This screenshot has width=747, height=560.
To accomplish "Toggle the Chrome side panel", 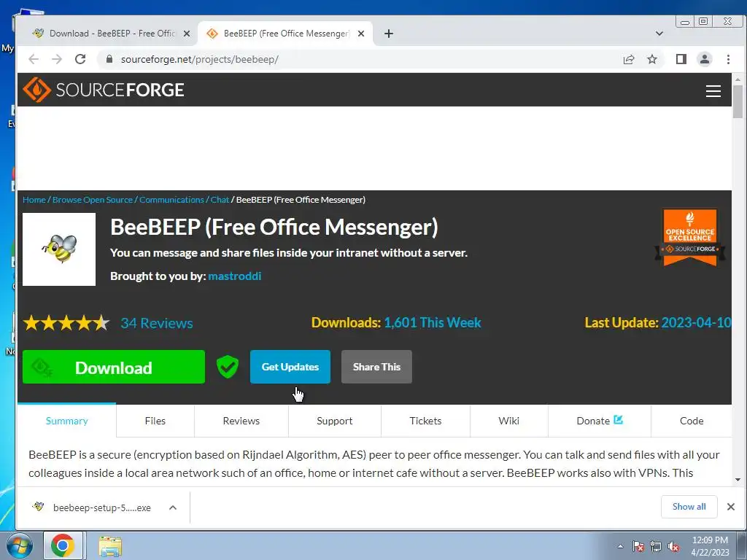I will 681,59.
